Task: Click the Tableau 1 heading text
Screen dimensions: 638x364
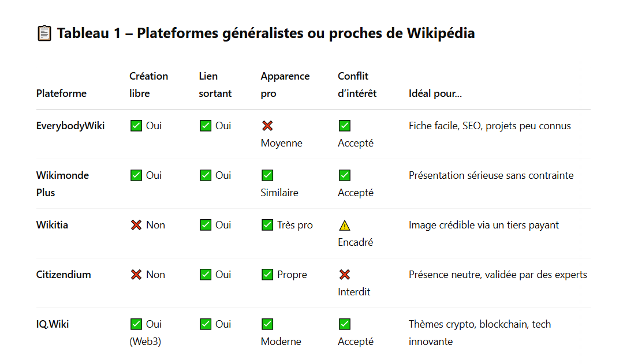Action: [x=266, y=33]
